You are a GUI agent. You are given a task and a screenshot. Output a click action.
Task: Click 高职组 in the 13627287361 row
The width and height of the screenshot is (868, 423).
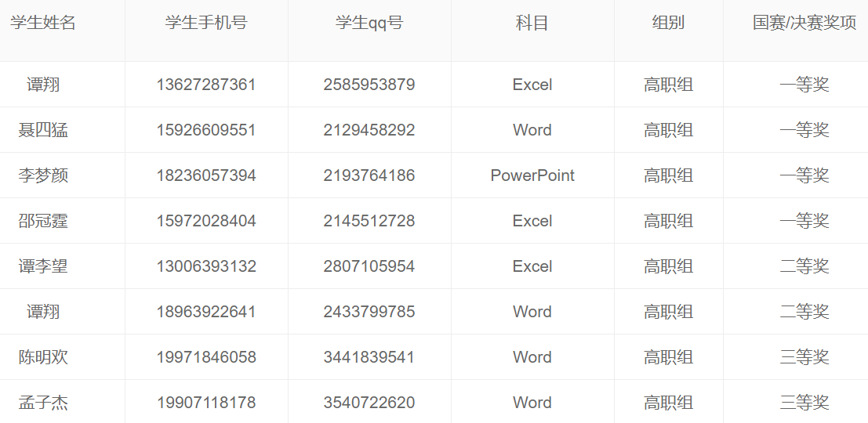coord(668,85)
